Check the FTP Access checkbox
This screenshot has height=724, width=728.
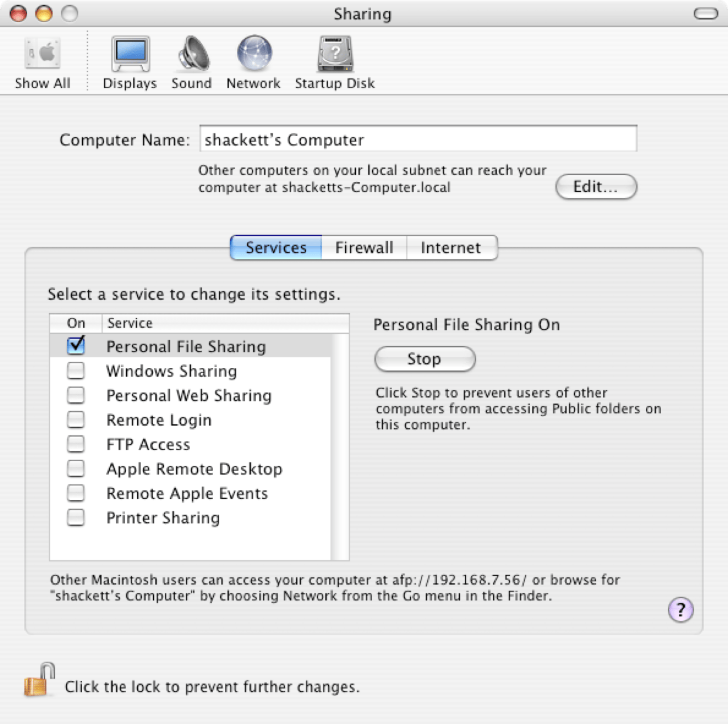coord(76,444)
